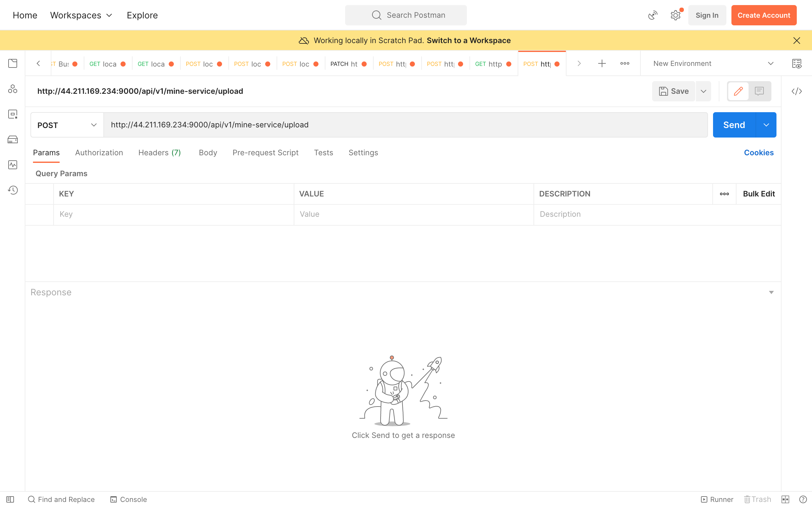812x507 pixels.
Task: Click the Cookies link
Action: [x=759, y=152]
